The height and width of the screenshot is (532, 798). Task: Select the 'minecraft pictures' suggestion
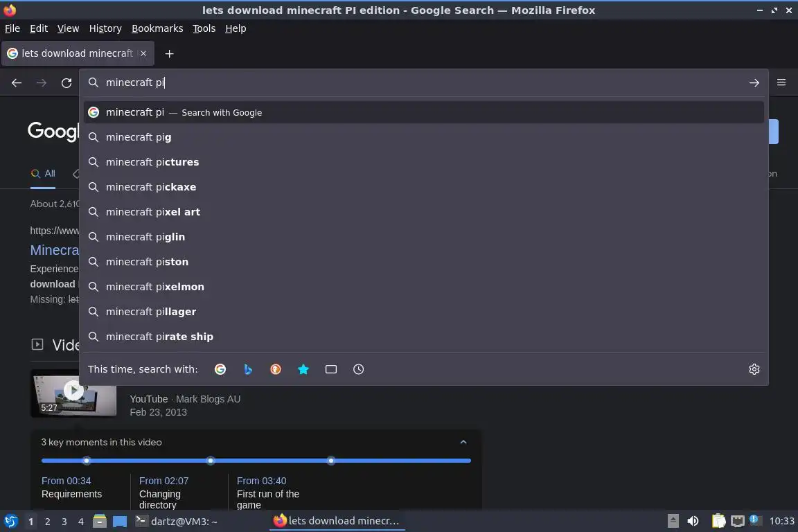pos(424,162)
